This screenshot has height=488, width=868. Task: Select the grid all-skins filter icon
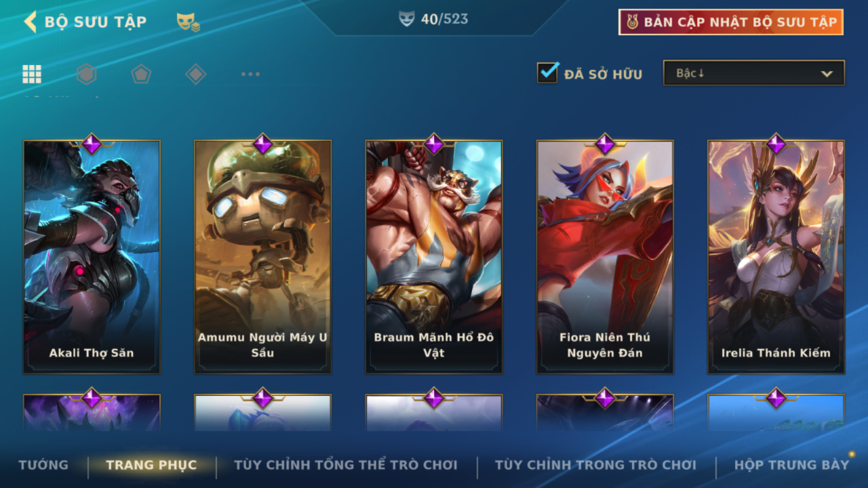(x=32, y=74)
